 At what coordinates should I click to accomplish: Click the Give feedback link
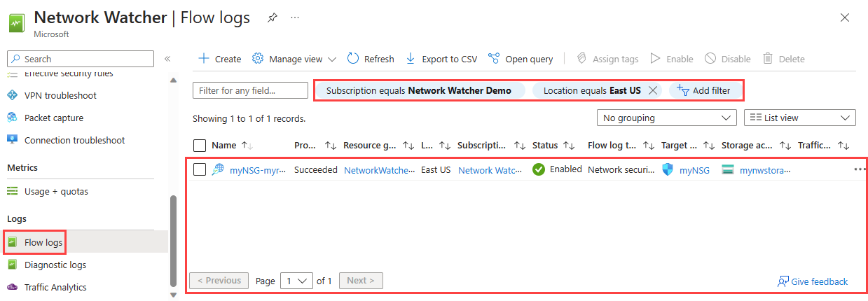click(820, 281)
